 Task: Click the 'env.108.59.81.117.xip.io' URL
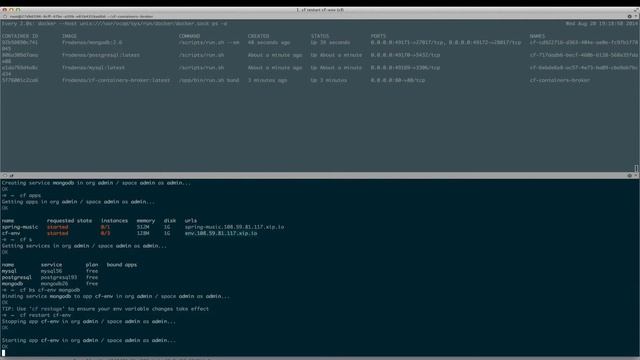point(221,233)
